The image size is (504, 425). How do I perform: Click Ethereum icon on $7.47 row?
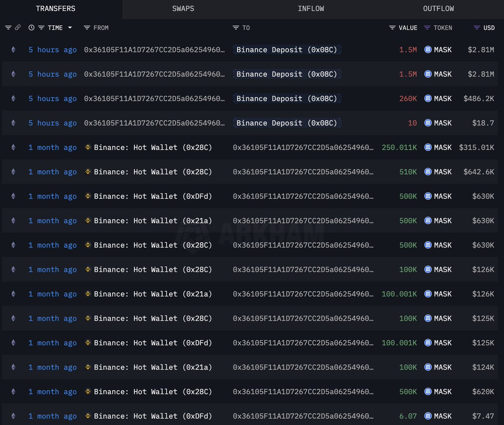point(13,416)
